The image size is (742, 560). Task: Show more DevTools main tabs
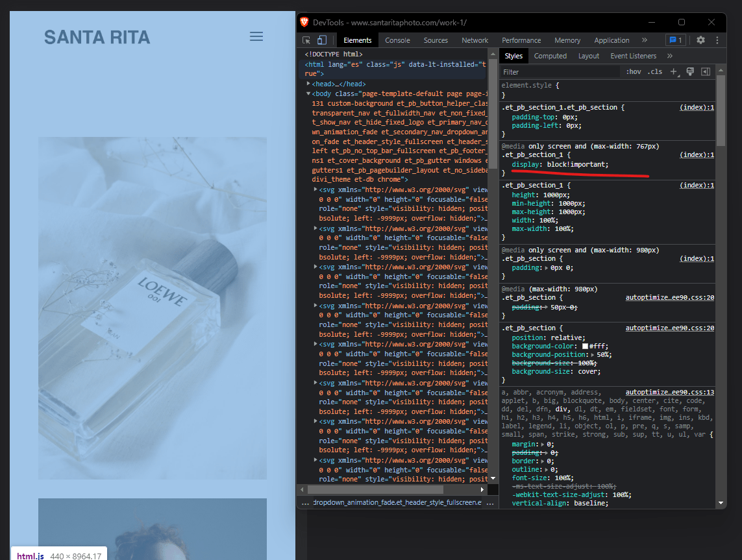click(645, 40)
